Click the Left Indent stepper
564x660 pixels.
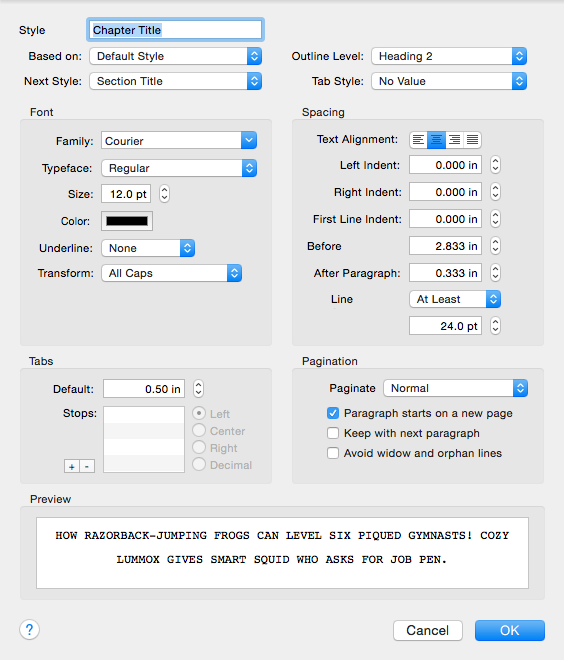pyautogui.click(x=495, y=165)
